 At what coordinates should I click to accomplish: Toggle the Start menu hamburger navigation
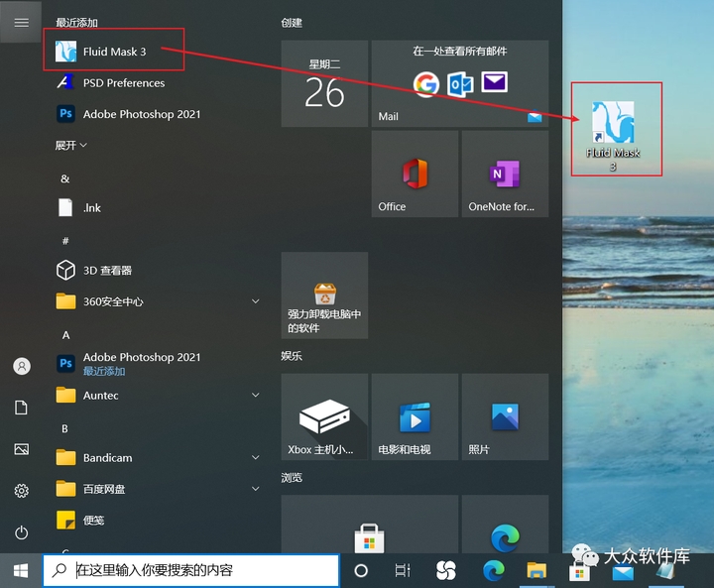point(21,23)
